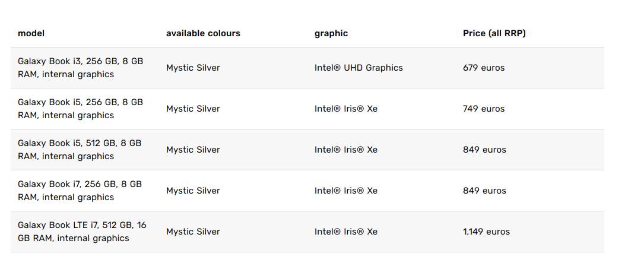
Task: Click the 1,149 euros price
Action: (x=486, y=232)
